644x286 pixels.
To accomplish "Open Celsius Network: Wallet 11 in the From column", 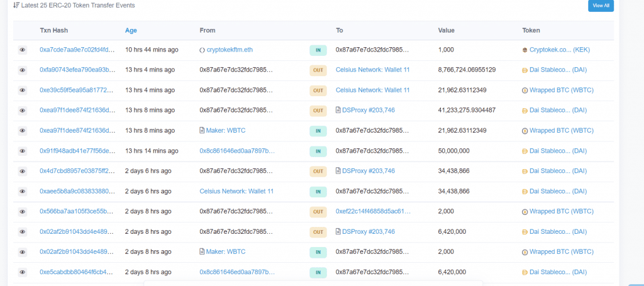I will (236, 191).
